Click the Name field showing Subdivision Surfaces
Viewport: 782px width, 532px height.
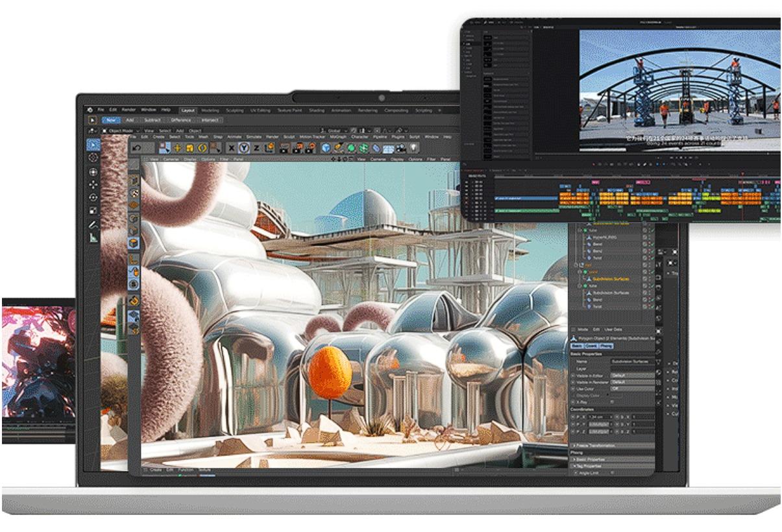point(632,361)
